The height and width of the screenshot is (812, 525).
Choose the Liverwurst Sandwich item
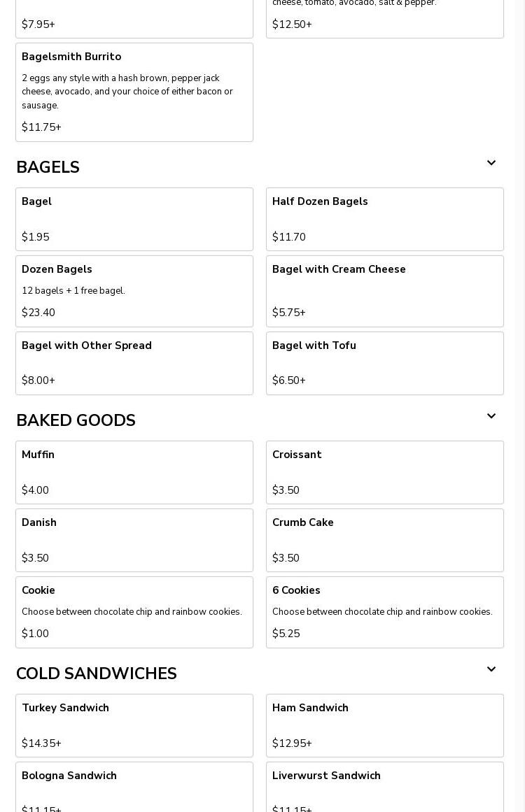pyautogui.click(x=384, y=787)
